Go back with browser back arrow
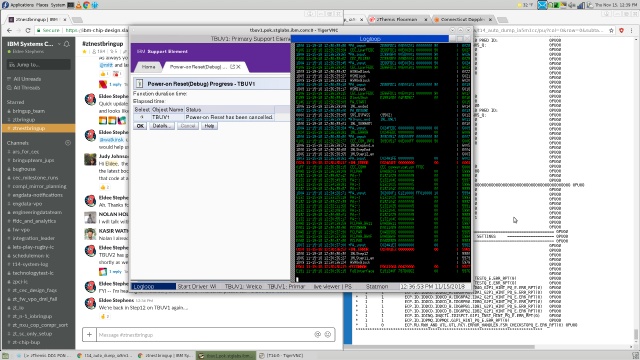This screenshot has width=640, height=360. [9, 30]
